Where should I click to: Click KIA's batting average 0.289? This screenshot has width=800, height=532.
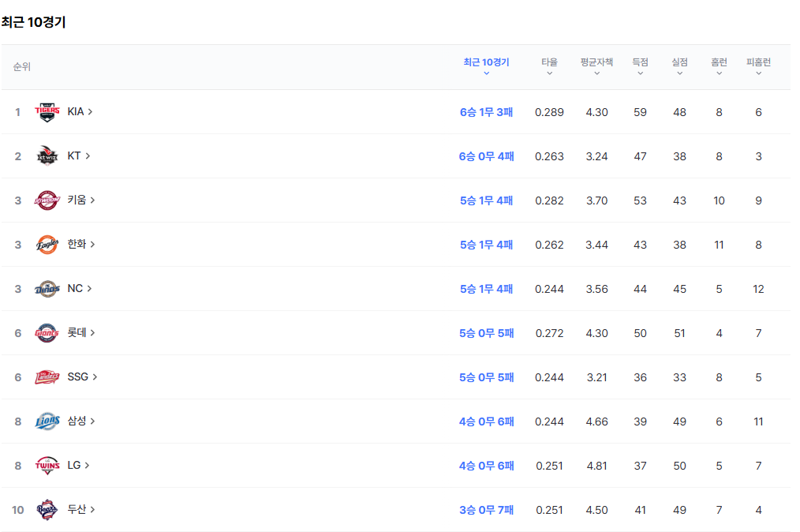[x=549, y=112]
